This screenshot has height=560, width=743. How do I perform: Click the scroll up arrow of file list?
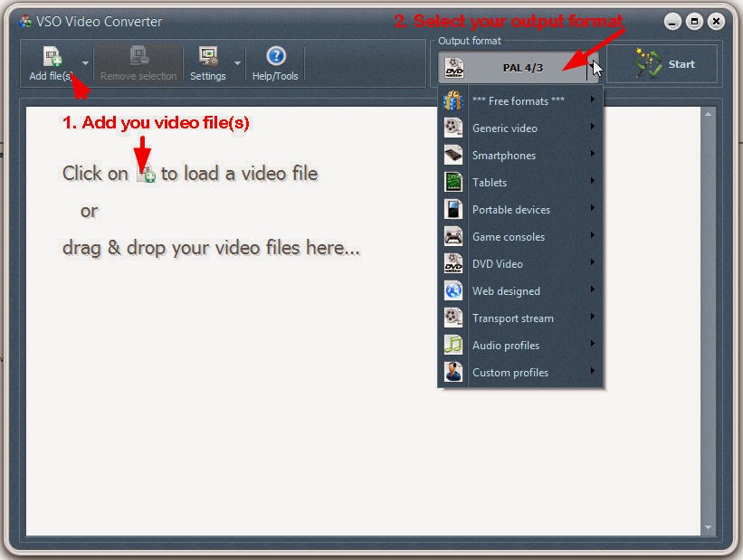[x=708, y=114]
